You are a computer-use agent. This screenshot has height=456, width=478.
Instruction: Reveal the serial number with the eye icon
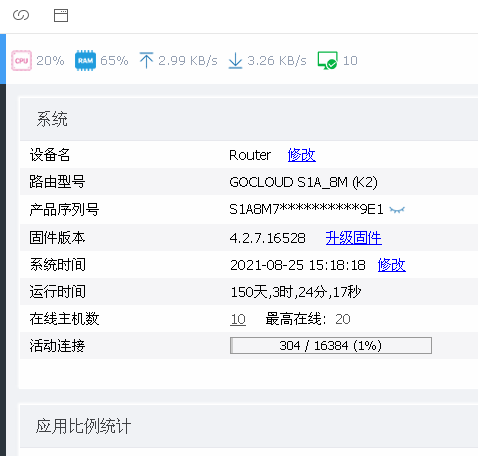[x=397, y=210]
